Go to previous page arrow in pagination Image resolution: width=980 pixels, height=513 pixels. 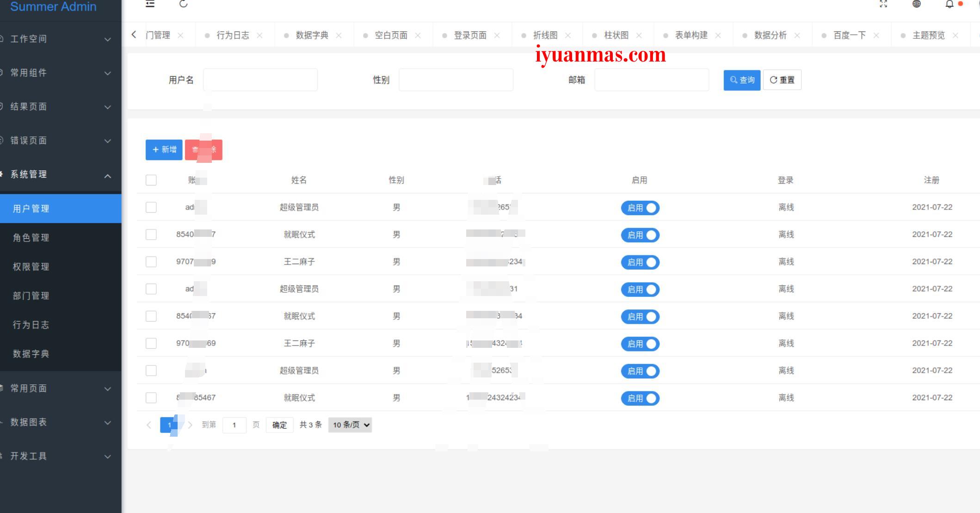click(x=149, y=425)
